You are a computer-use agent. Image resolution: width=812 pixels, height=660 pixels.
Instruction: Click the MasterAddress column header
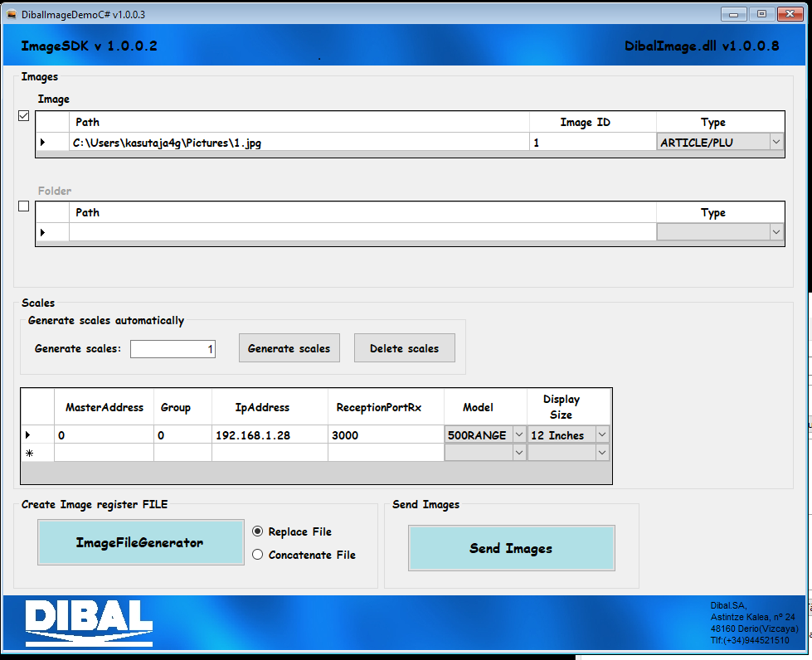click(104, 407)
